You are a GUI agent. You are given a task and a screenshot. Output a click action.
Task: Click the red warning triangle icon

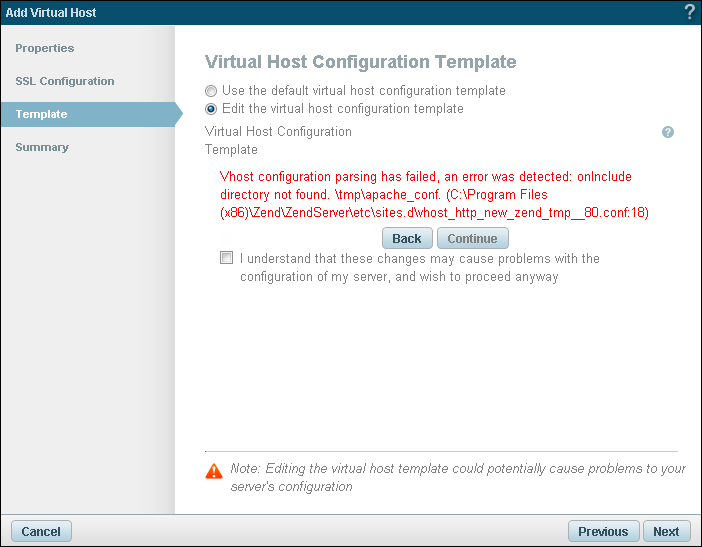(x=213, y=470)
